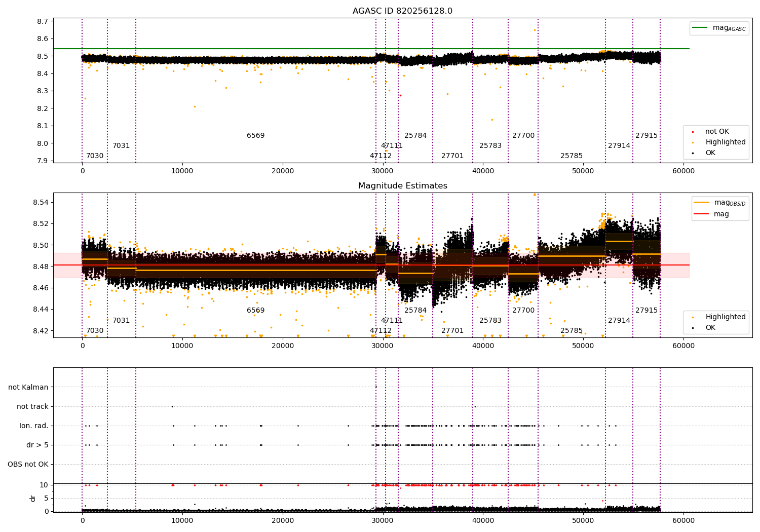Select the 30000 x-tick in top panel
The height and width of the screenshot is (532, 760).
click(x=383, y=171)
